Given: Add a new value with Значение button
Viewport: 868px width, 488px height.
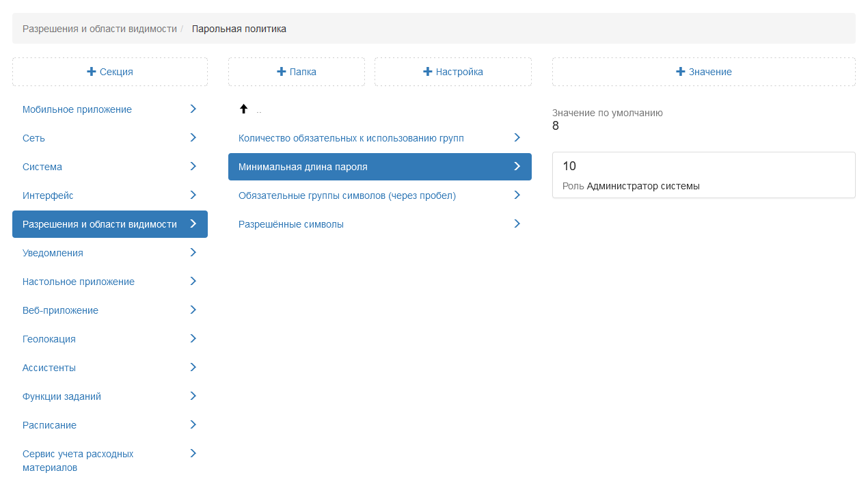Looking at the screenshot, I should tap(703, 72).
